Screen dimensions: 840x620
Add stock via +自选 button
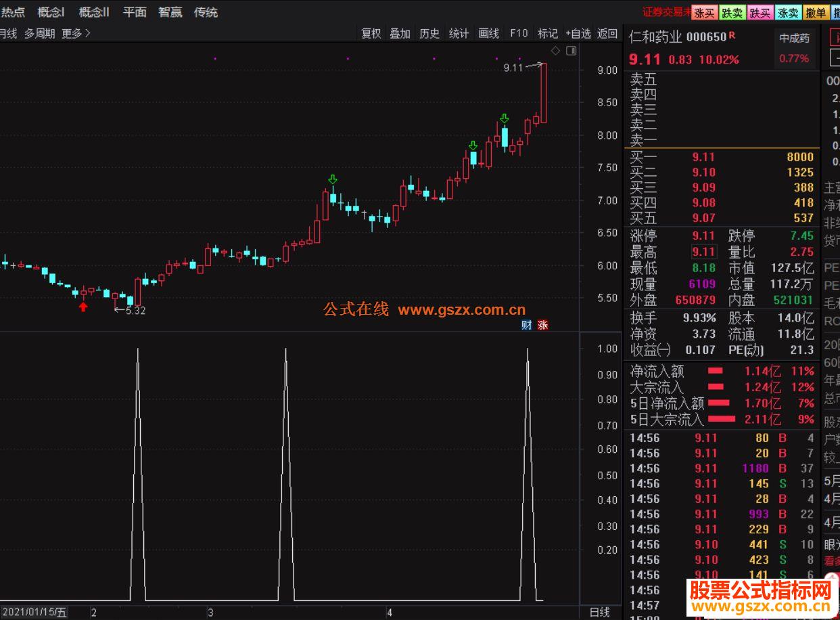(578, 33)
